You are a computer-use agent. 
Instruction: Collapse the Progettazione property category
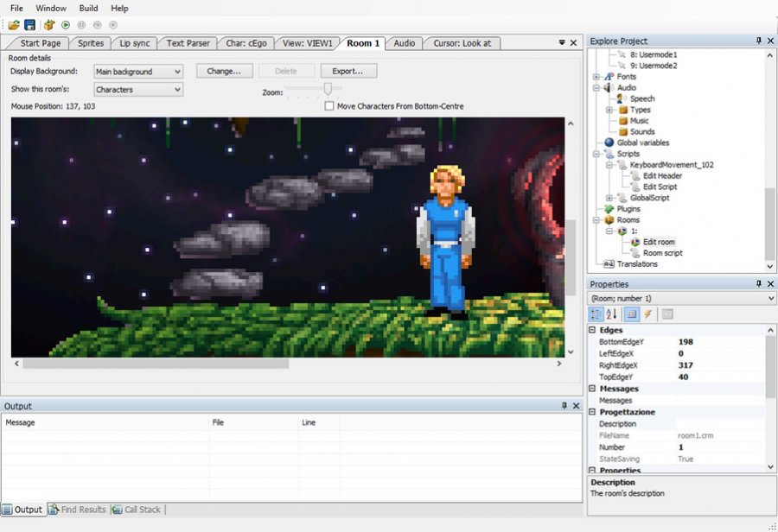click(592, 411)
